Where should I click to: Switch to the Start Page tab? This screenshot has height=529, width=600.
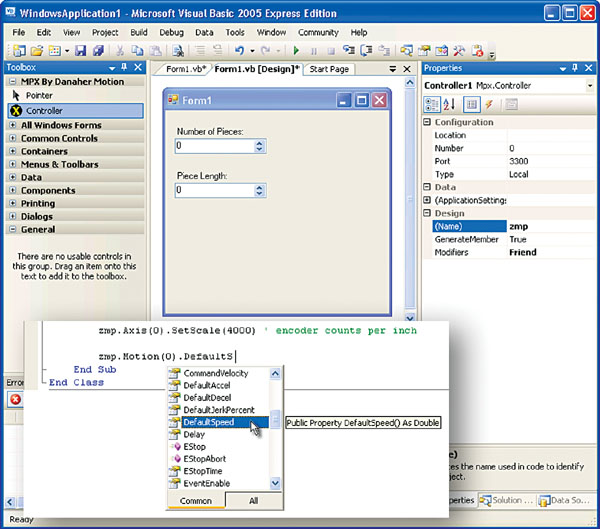[x=329, y=69]
